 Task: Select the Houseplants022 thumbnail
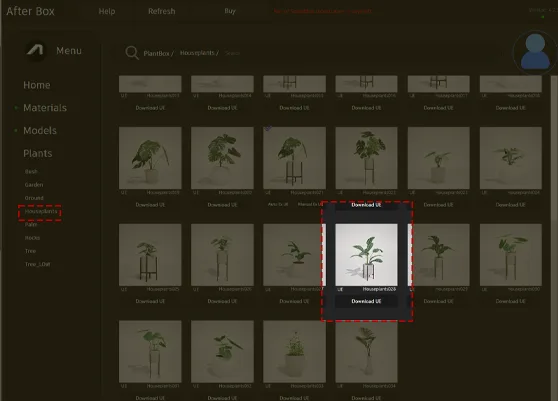(367, 158)
